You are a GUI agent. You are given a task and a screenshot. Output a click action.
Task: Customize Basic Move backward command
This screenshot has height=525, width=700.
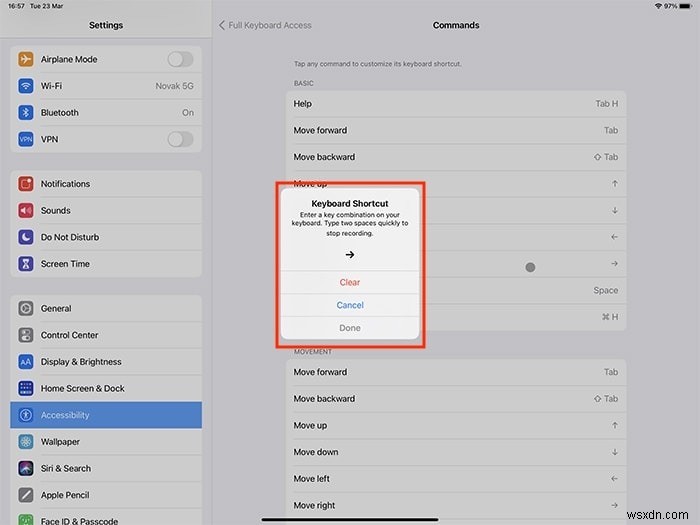(456, 157)
